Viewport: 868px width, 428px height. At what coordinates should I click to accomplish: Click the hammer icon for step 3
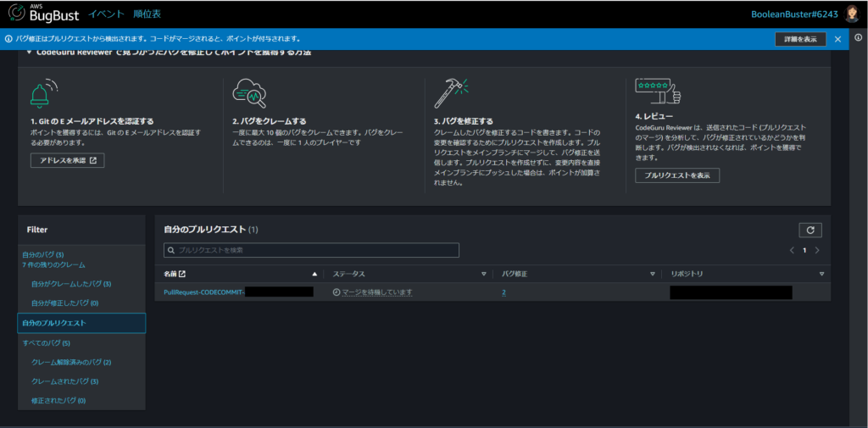[451, 93]
